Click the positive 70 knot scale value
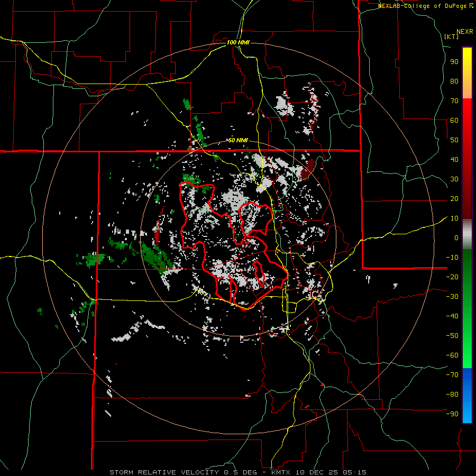This screenshot has width=476, height=476. click(454, 101)
